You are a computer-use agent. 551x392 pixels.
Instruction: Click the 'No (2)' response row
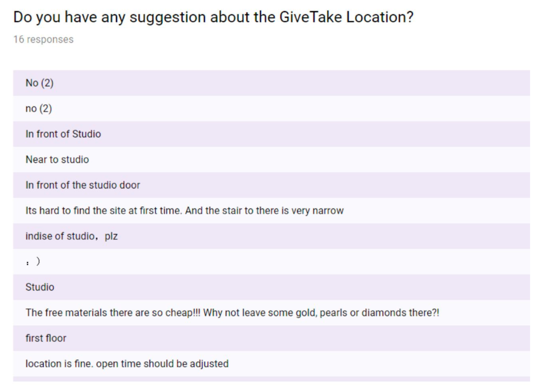pos(272,83)
